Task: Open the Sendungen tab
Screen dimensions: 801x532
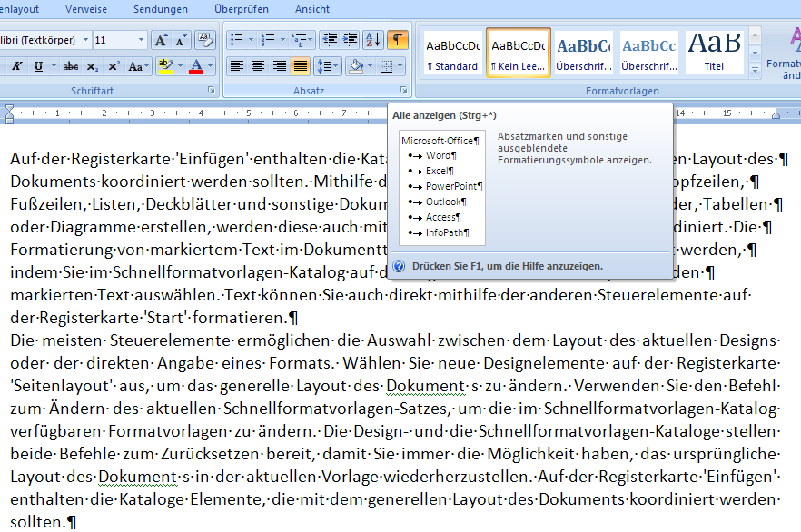Action: pos(161,9)
